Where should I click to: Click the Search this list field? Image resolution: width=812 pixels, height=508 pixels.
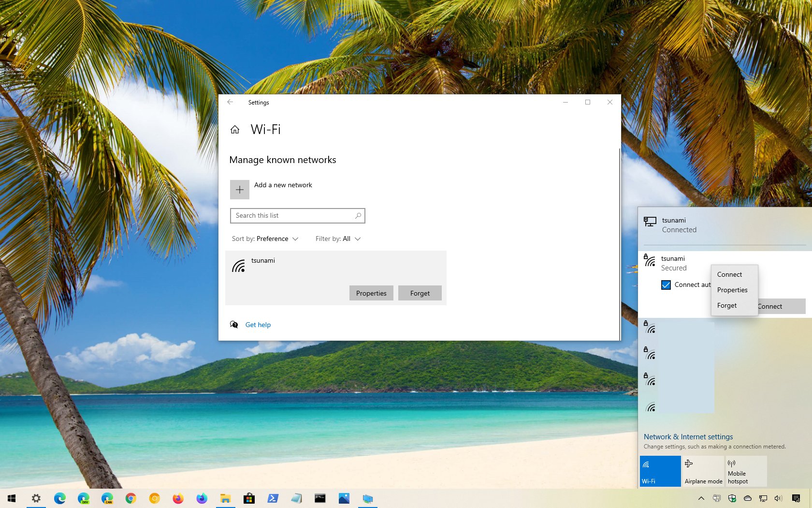click(x=297, y=215)
